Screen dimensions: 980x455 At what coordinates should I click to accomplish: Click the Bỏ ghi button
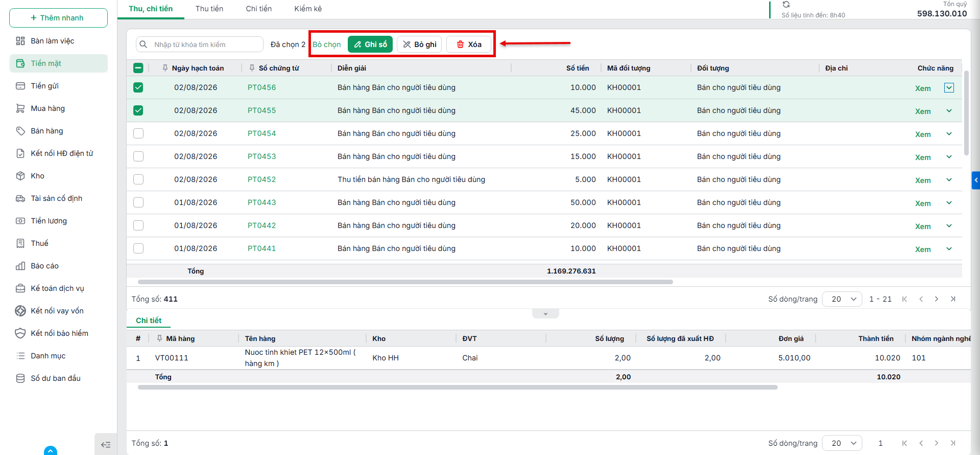tap(419, 44)
